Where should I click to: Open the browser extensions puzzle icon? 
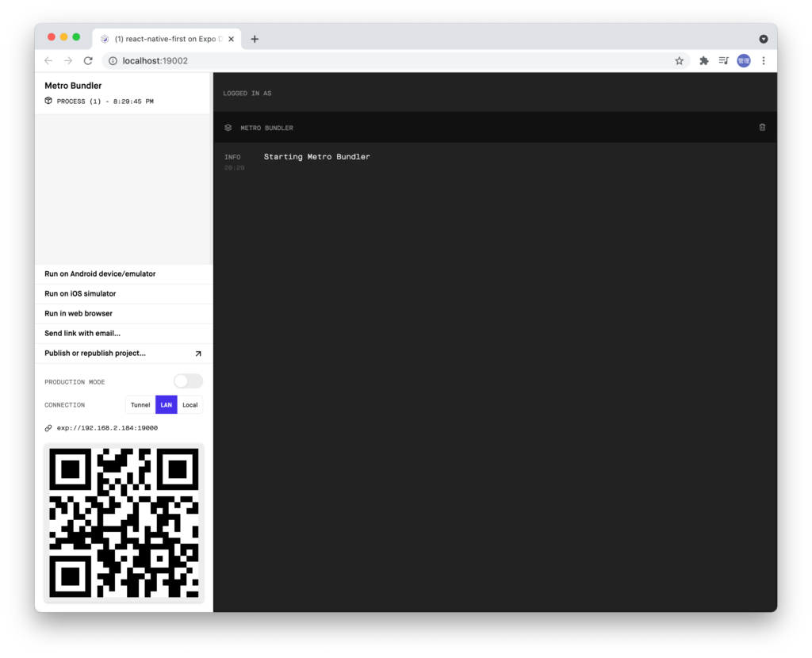pyautogui.click(x=704, y=60)
